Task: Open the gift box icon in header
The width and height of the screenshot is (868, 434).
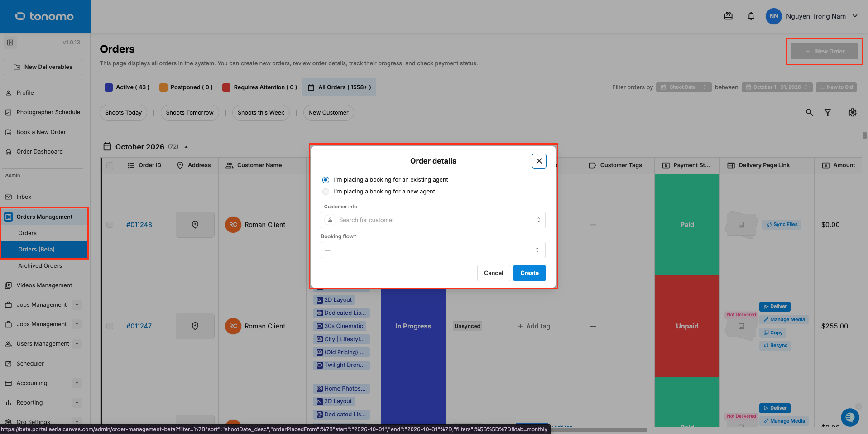Action: (x=728, y=16)
